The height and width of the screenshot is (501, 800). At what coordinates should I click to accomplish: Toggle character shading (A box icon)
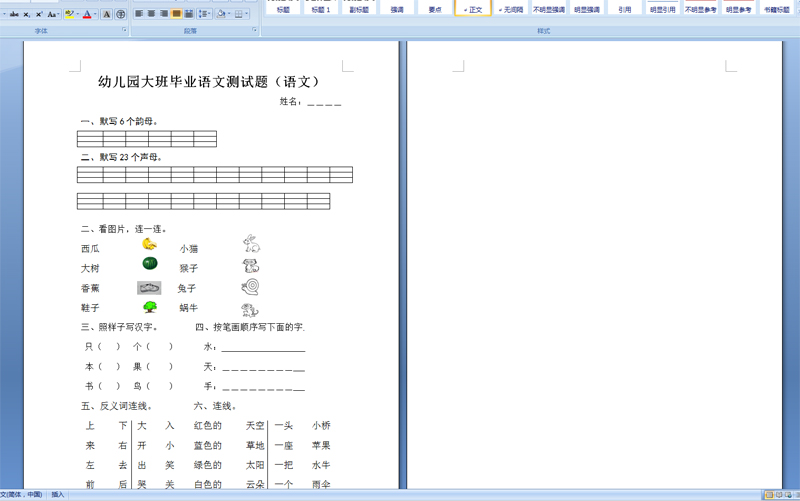(107, 14)
